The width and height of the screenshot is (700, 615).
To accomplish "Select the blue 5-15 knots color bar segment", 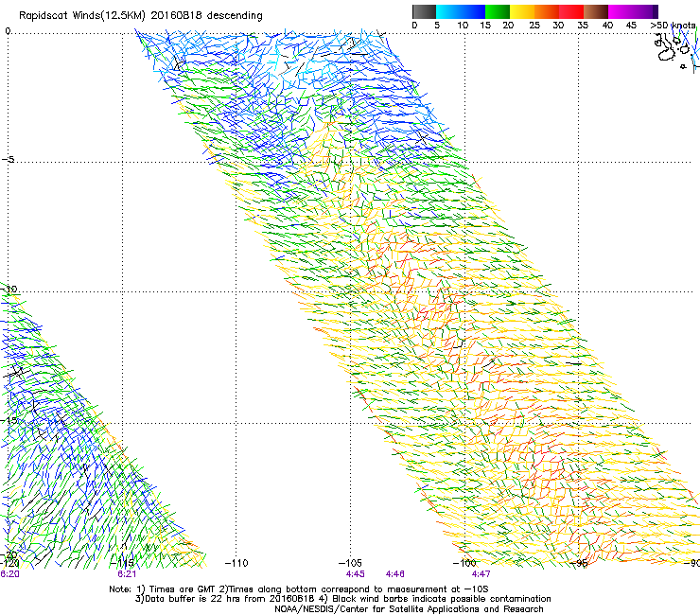I will tap(461, 11).
